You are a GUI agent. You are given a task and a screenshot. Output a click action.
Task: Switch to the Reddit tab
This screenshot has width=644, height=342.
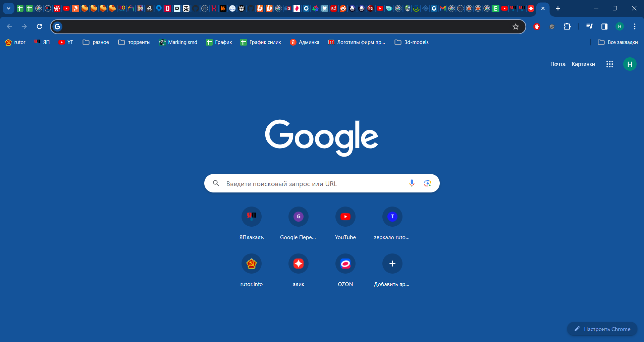[x=343, y=8]
